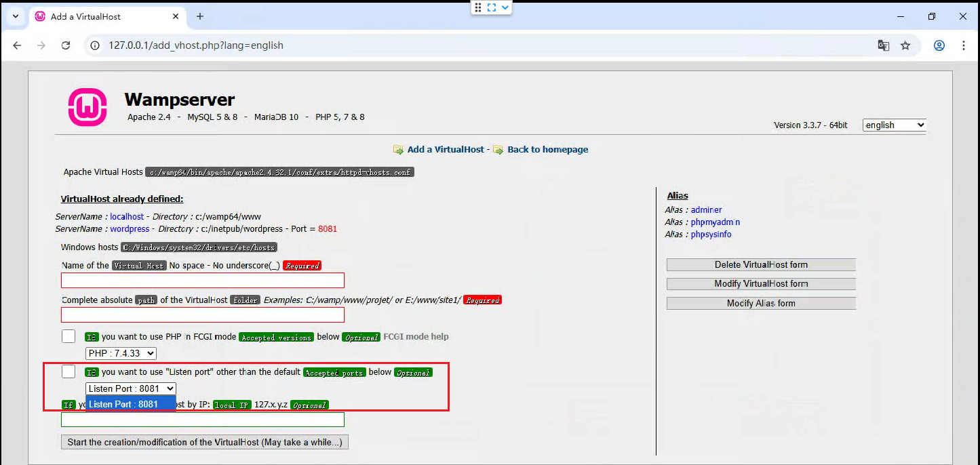
Task: Open the browser profile icon
Action: (939, 45)
